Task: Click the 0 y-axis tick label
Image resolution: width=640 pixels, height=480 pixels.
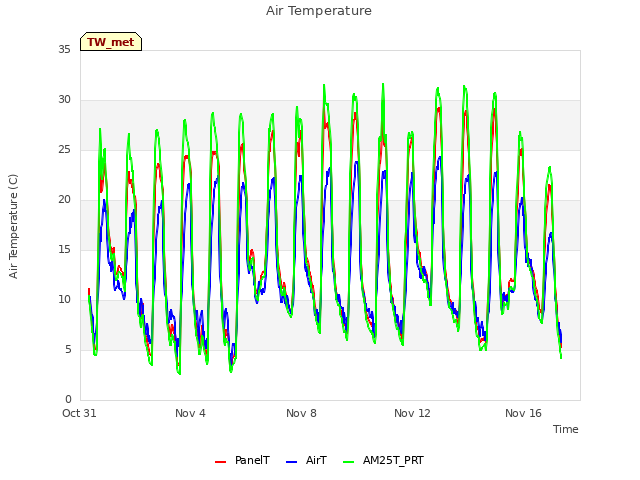Action: (x=68, y=399)
